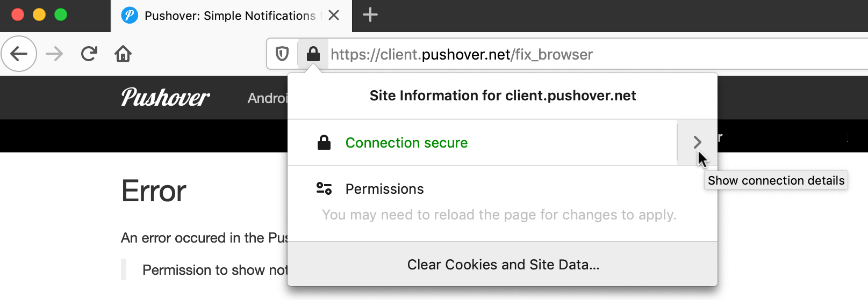This screenshot has width=868, height=300.
Task: Close the window with red button
Action: pyautogui.click(x=18, y=14)
